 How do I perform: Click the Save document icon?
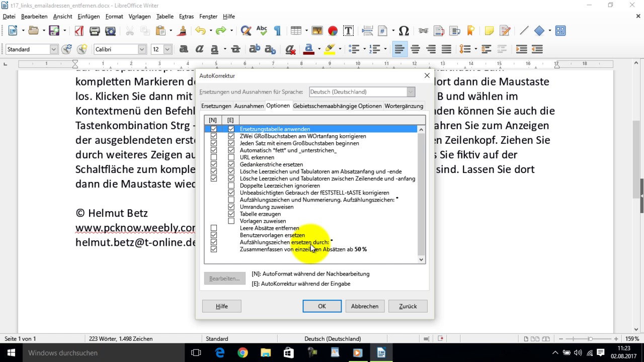54,31
